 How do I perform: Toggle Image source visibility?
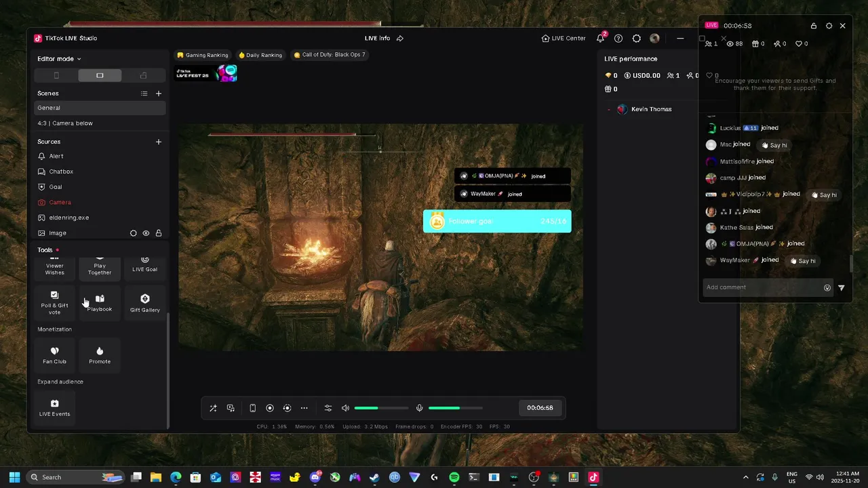[146, 233]
